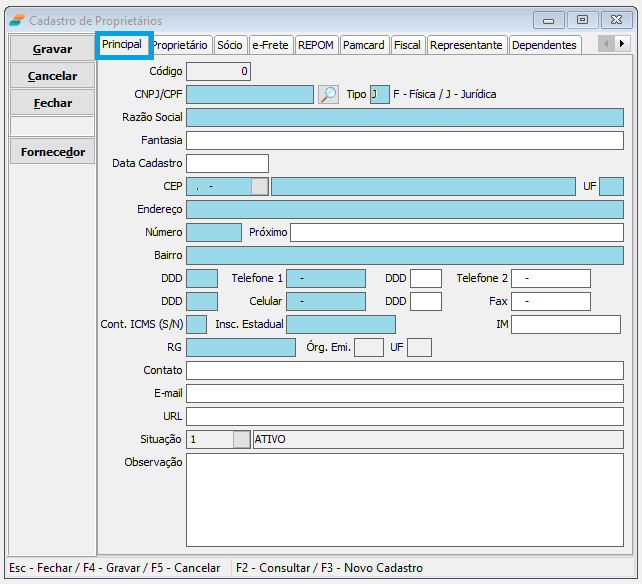Open the Dependentes tab

tap(544, 45)
